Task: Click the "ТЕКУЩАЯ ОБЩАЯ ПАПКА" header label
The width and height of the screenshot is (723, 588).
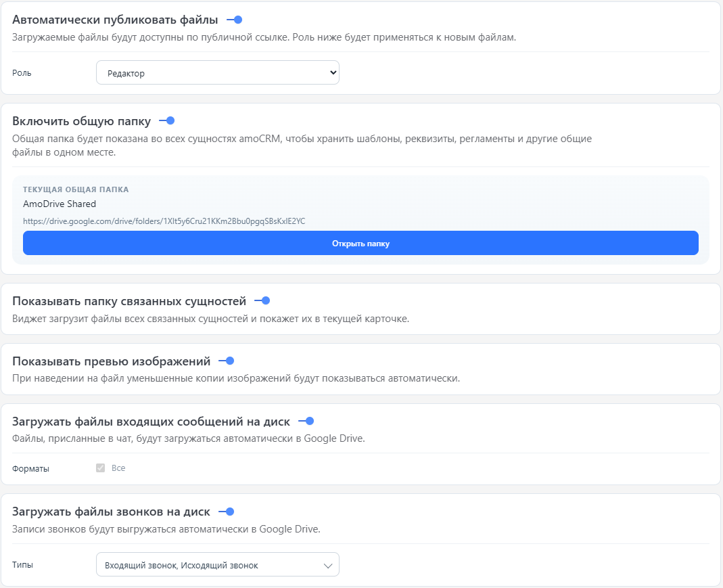Action: [x=76, y=189]
